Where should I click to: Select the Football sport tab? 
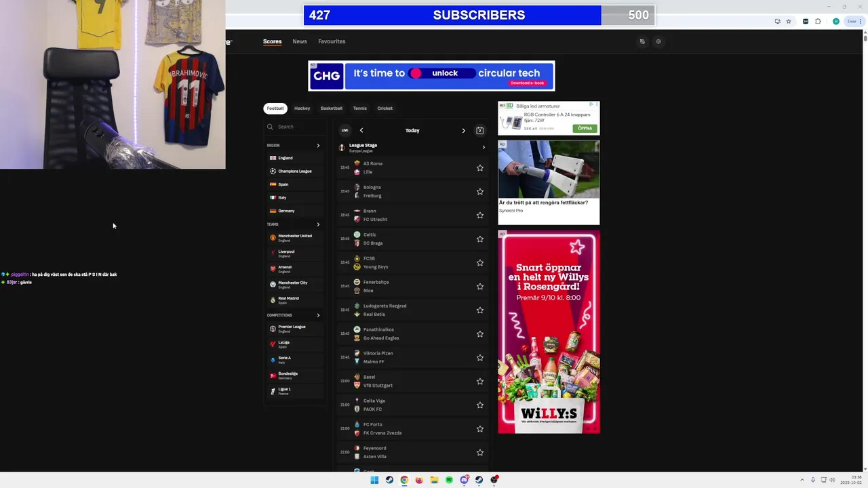(275, 108)
